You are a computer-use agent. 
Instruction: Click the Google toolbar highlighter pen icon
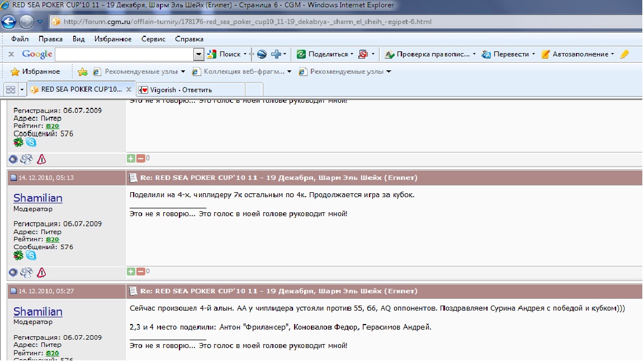pyautogui.click(x=624, y=54)
